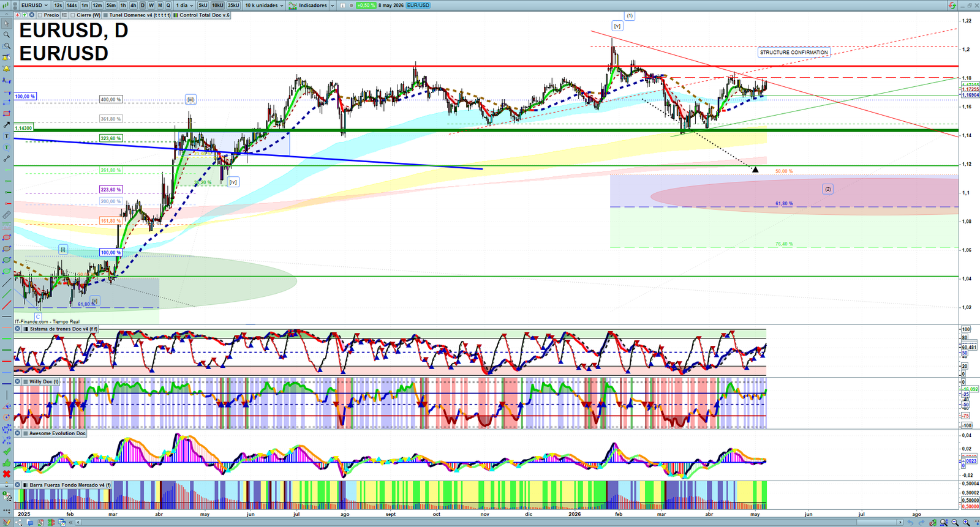Viewport: 980px width, 527px height.
Task: Switch to the 12m timeframe
Action: click(x=97, y=6)
